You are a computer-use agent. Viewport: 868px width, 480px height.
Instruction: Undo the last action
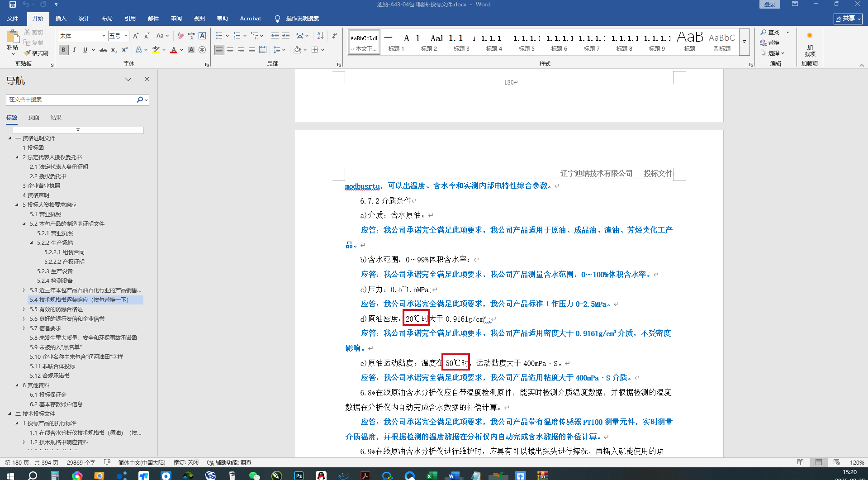(26, 5)
